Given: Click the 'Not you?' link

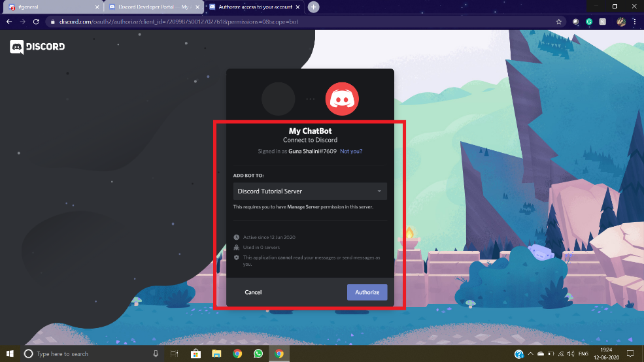Looking at the screenshot, I should click(351, 151).
